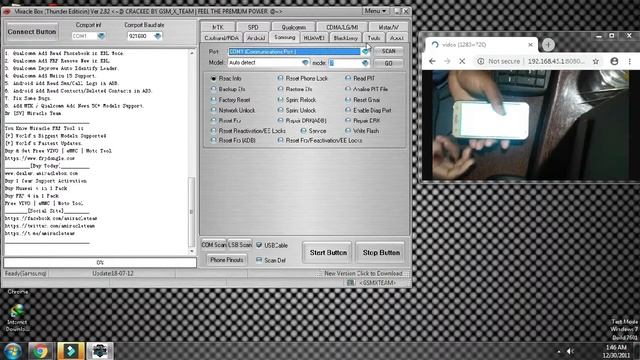Open Internet Download desktop shortcut

click(x=17, y=318)
